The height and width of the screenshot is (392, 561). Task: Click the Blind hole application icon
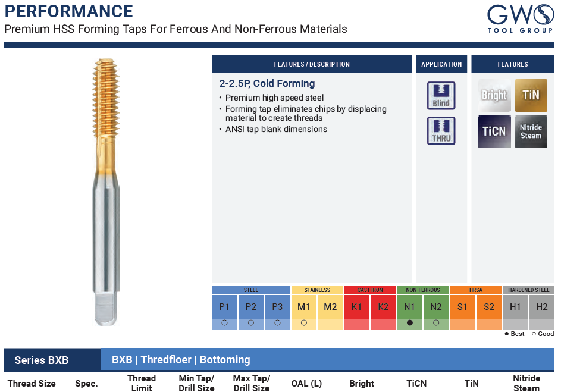(x=441, y=96)
